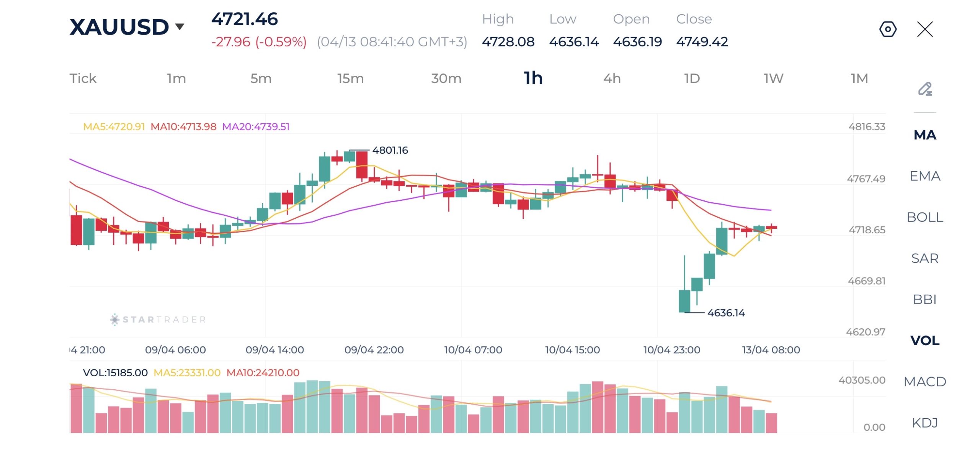The height and width of the screenshot is (451, 980).
Task: Turn on the BBI indicator
Action: [925, 299]
